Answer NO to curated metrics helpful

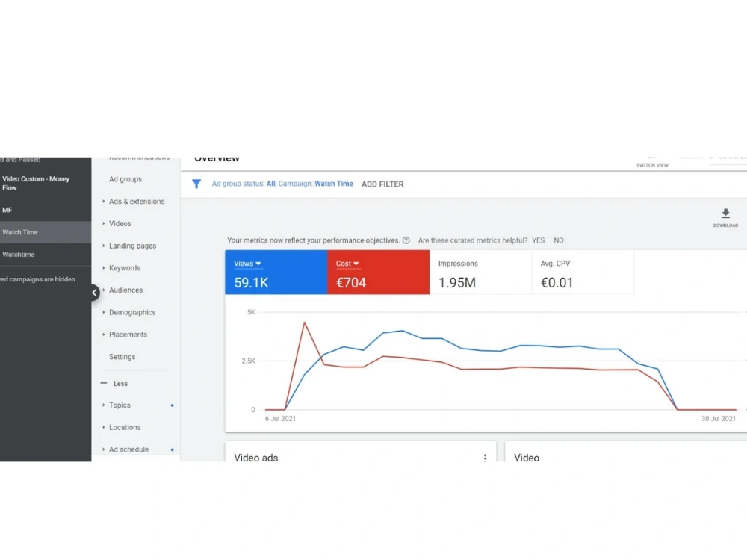[558, 240]
